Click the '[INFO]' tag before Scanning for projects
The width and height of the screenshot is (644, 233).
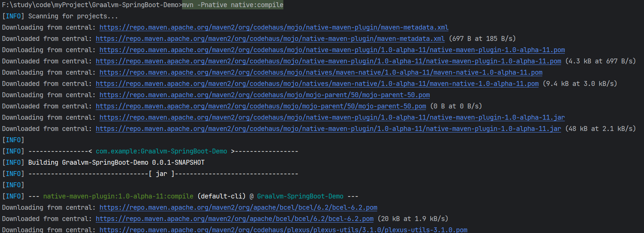13,16
